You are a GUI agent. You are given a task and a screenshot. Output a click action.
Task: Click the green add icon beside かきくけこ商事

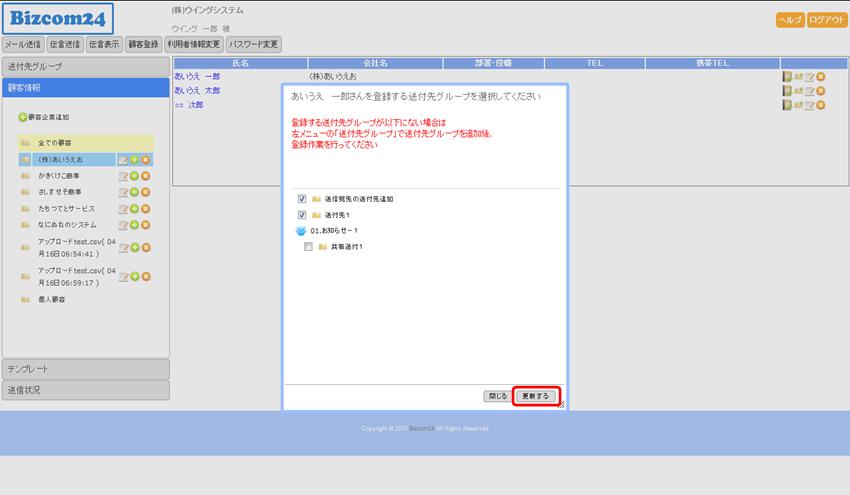click(134, 176)
